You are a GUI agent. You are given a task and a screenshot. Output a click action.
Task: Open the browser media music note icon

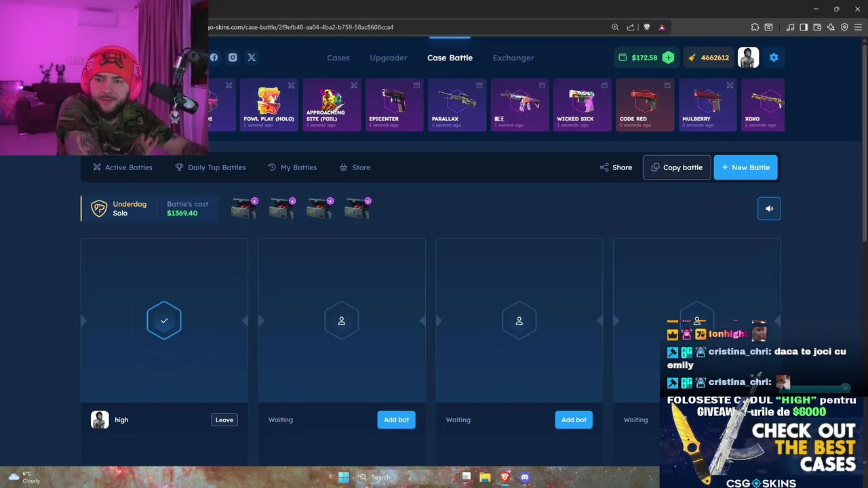tap(790, 27)
